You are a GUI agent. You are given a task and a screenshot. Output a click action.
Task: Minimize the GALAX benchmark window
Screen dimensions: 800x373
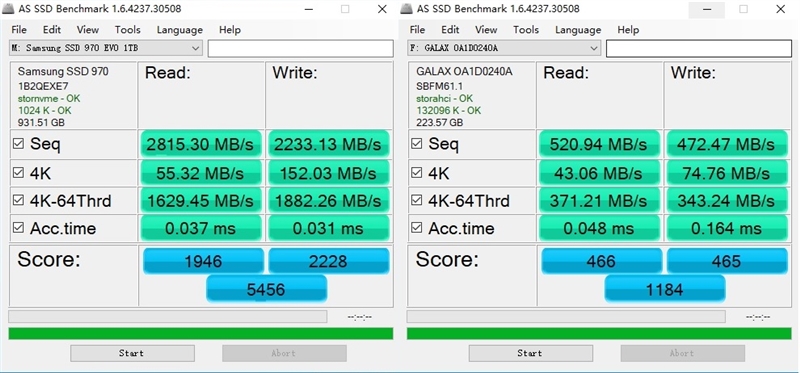(x=707, y=9)
